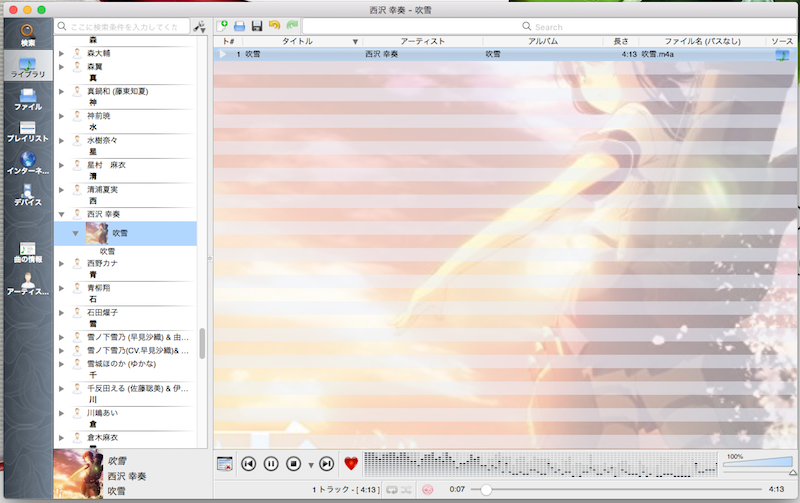Expand the 水樹奈々 artist node
This screenshot has height=503, width=800.
click(62, 140)
